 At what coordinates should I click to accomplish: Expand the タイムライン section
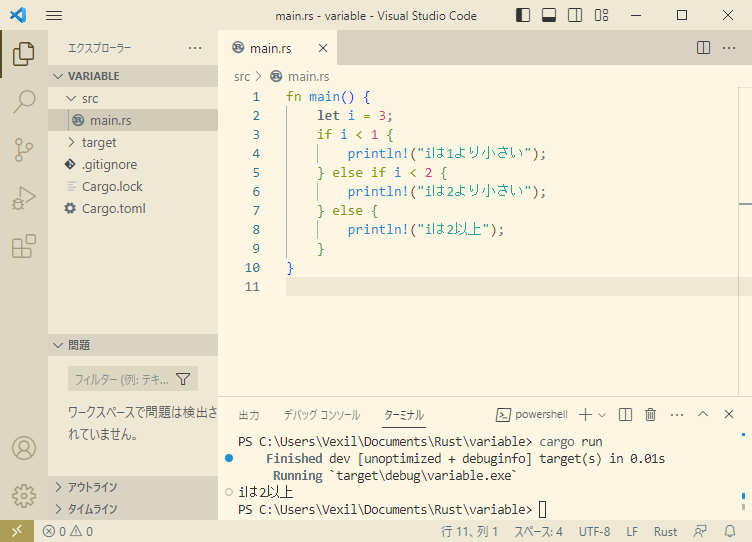(x=133, y=509)
